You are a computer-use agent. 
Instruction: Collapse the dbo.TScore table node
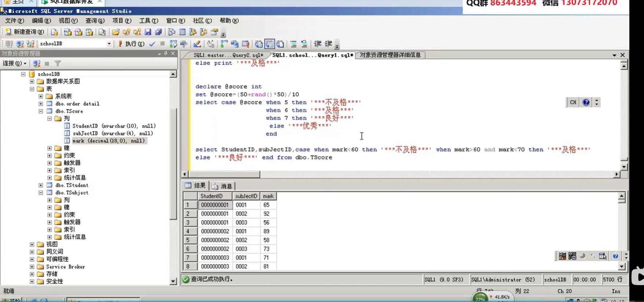(x=41, y=111)
